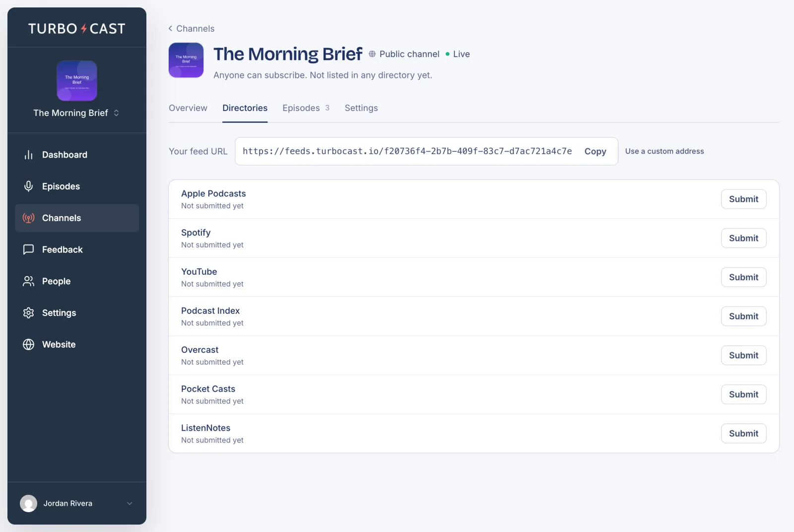Click The Morning Brief page heading

288,54
